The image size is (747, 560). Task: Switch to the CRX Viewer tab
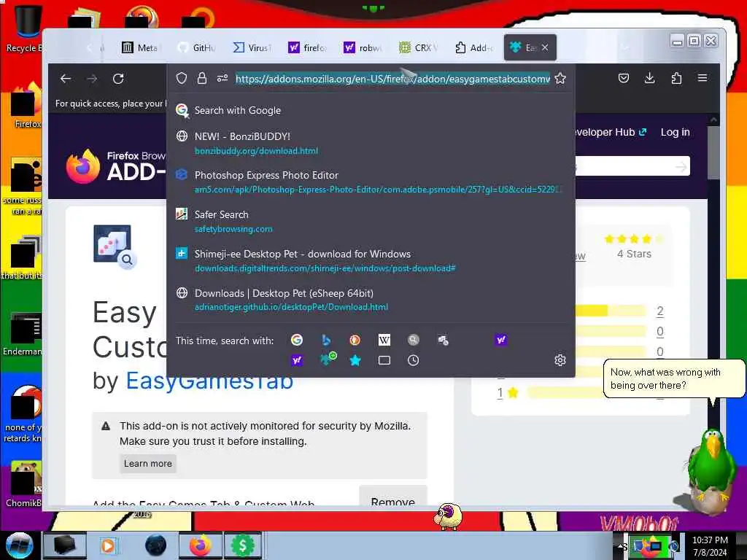418,47
